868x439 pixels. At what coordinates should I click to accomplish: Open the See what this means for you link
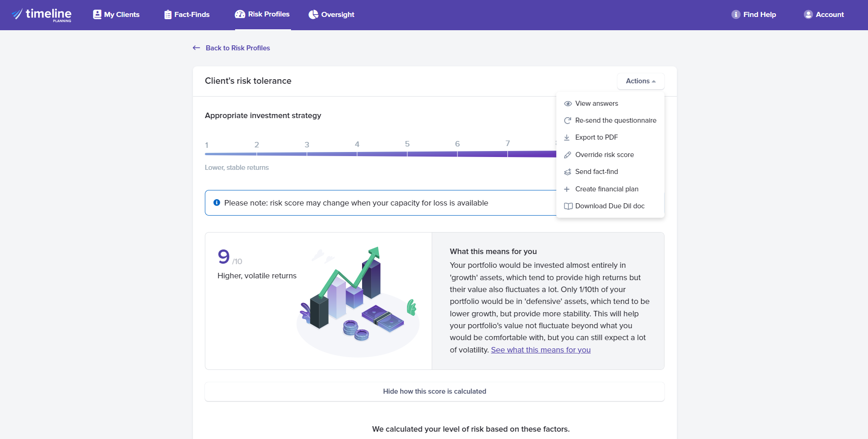(x=540, y=350)
